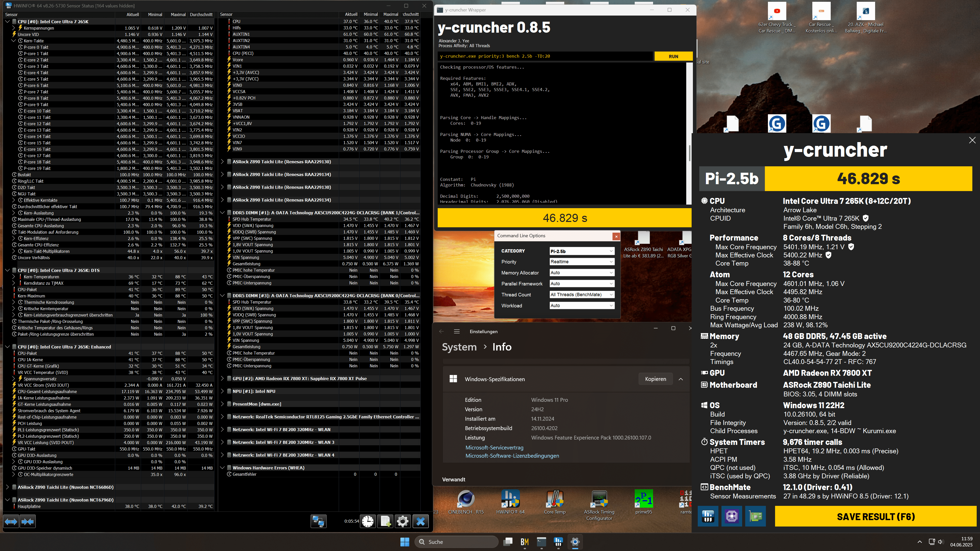Reset sensor min/max with the clock icon

368,521
